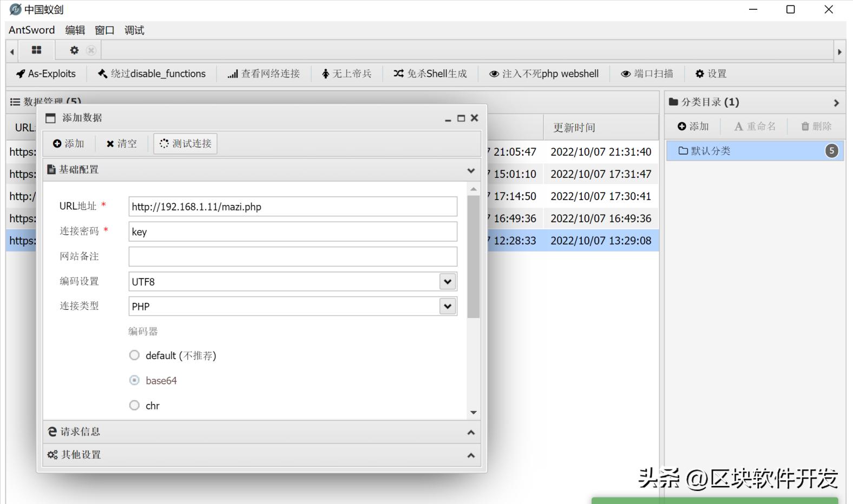Select the base64 encoder
This screenshot has height=504, width=853.
point(134,380)
